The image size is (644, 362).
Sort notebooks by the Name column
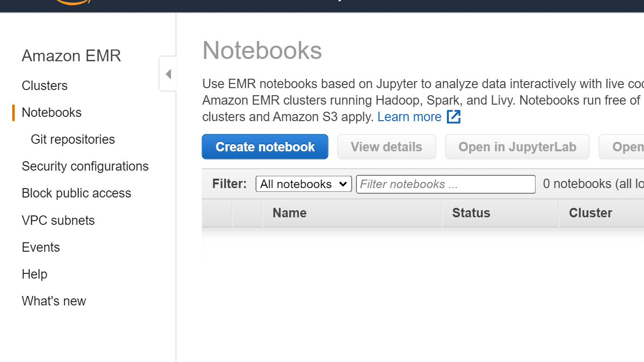pyautogui.click(x=289, y=213)
